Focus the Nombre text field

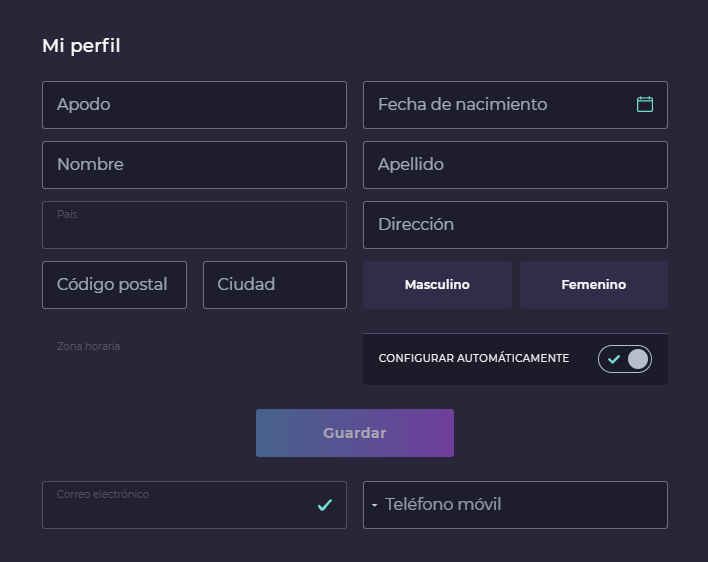[x=194, y=165]
